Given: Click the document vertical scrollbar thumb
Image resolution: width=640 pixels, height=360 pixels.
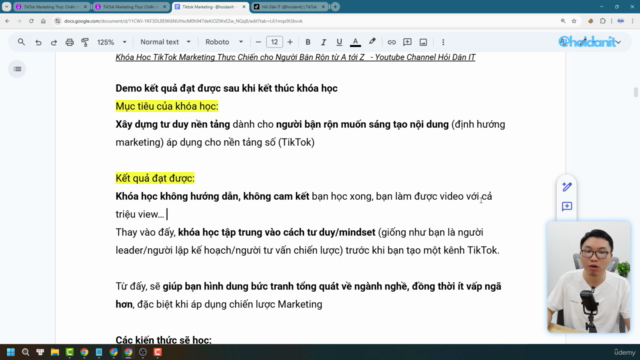Looking at the screenshot, I should (x=636, y=92).
